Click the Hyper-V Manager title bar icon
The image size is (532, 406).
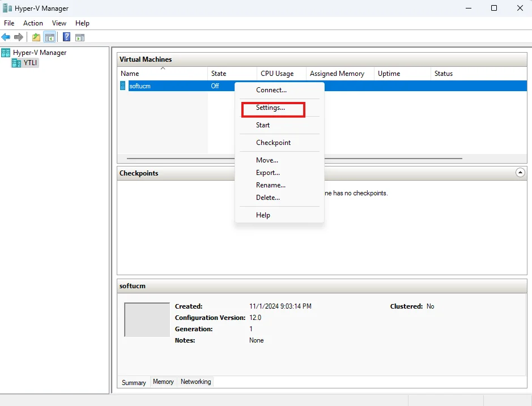pyautogui.click(x=7, y=8)
